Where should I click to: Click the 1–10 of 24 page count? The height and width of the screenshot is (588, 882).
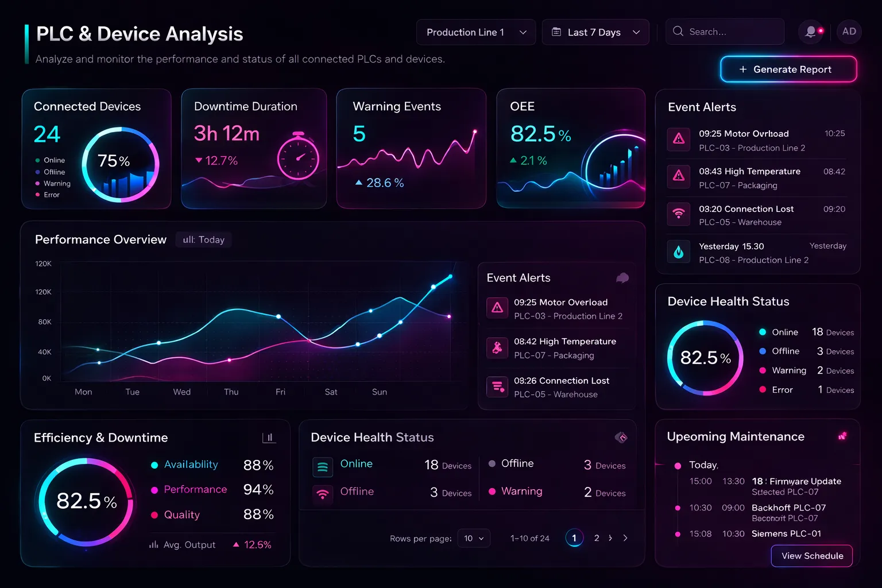coord(530,539)
